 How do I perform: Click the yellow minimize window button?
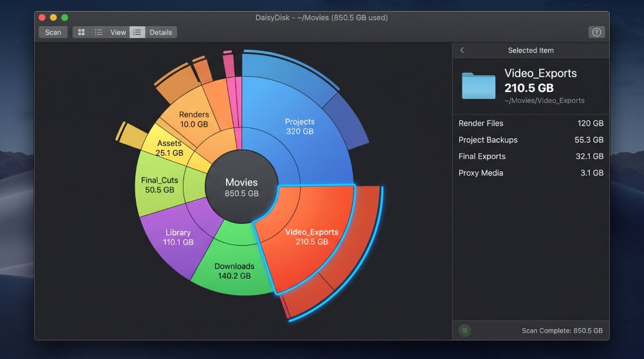click(x=53, y=17)
